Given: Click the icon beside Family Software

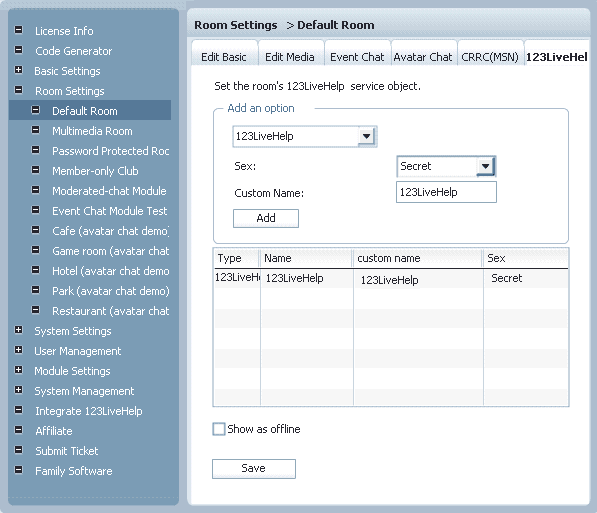Looking at the screenshot, I should coord(18,470).
